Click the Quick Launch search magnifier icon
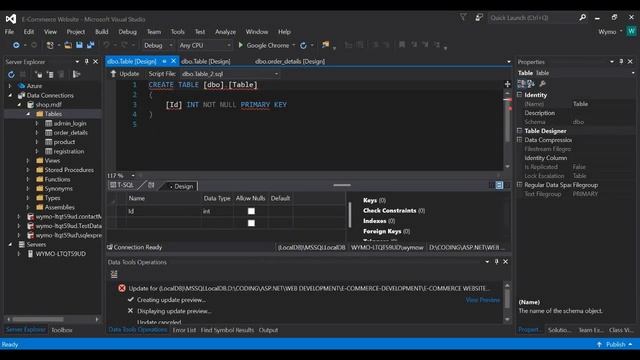640x360 pixels. [x=582, y=18]
